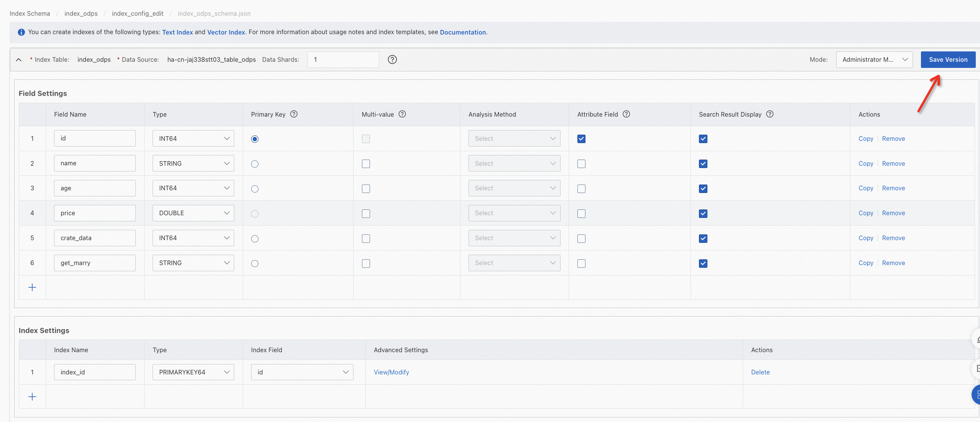
Task: Collapse index table header with chevron
Action: [x=18, y=59]
